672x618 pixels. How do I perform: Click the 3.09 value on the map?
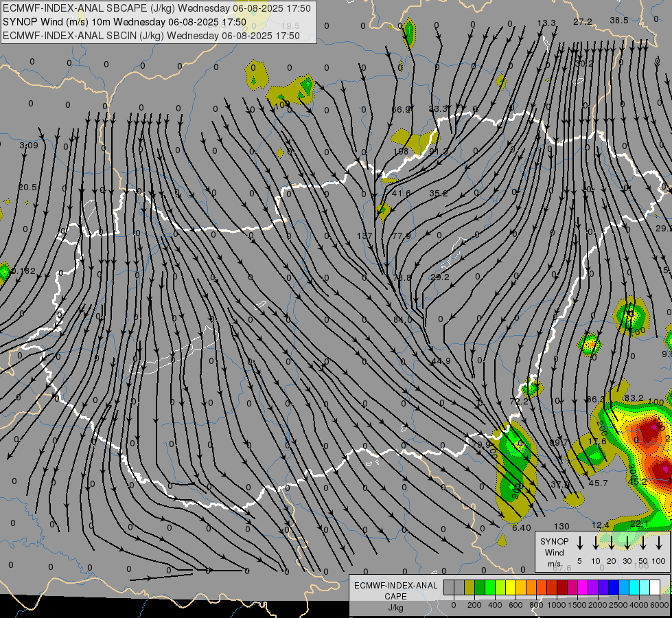click(29, 146)
